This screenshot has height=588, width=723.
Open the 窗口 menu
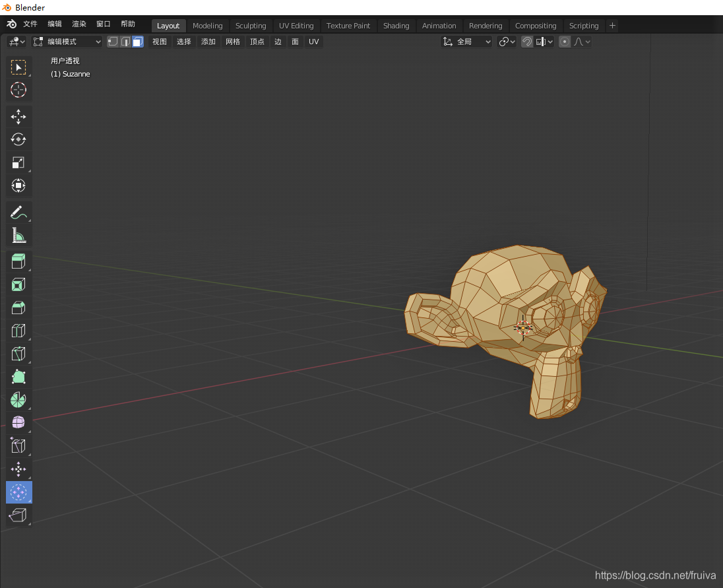point(104,24)
